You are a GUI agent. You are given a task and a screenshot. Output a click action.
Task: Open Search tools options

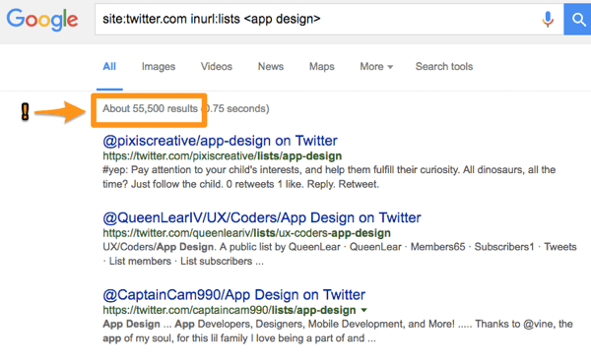[x=444, y=67]
